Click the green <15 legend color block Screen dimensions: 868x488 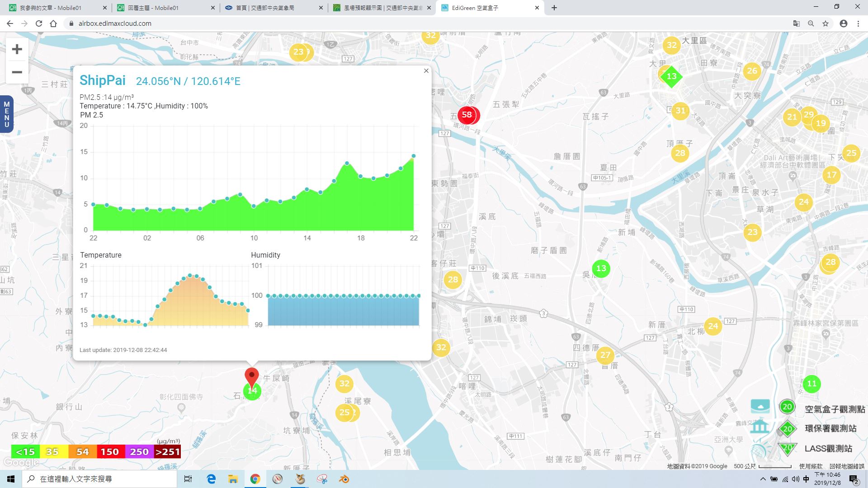25,452
